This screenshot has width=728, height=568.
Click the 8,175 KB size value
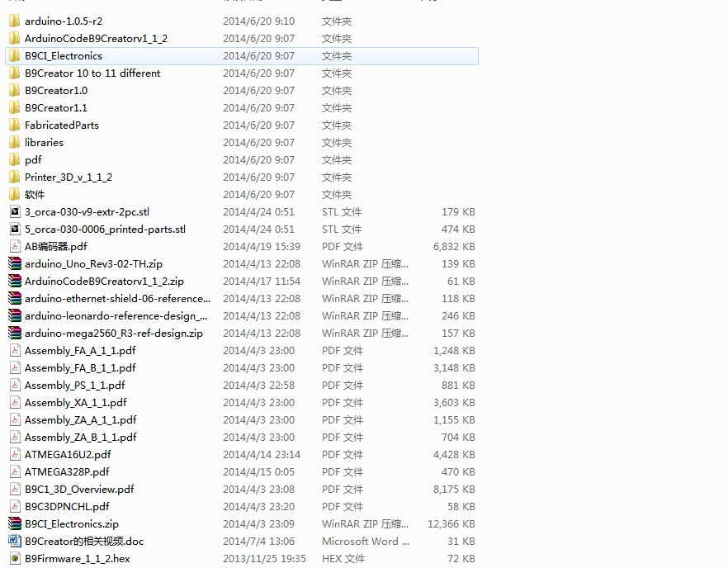[454, 489]
